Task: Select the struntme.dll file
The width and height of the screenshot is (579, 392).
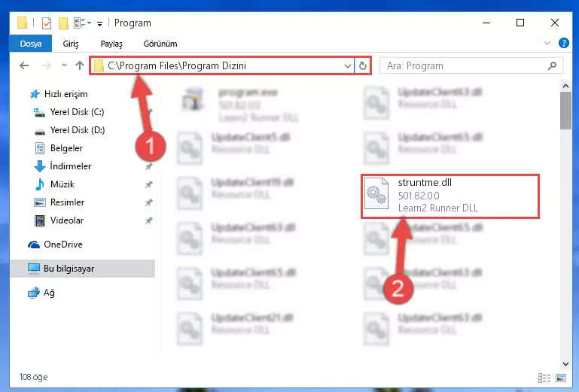Action: click(449, 196)
